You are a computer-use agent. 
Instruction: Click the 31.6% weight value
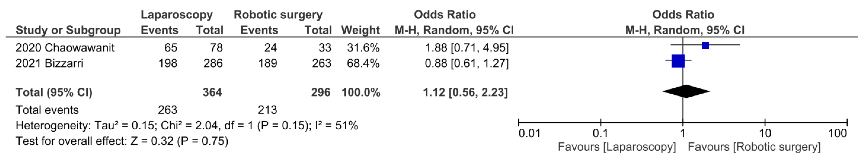point(363,48)
